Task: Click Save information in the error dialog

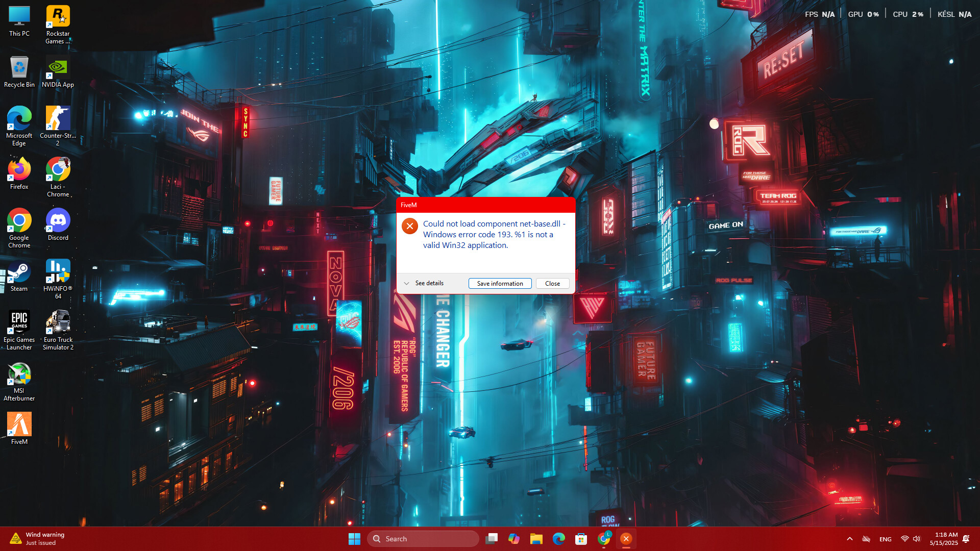Action: tap(500, 283)
